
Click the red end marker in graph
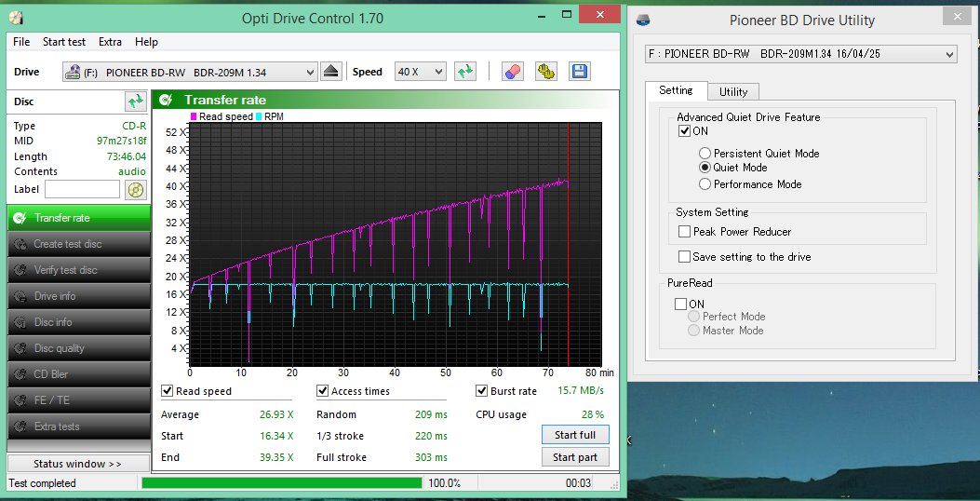pos(568,244)
